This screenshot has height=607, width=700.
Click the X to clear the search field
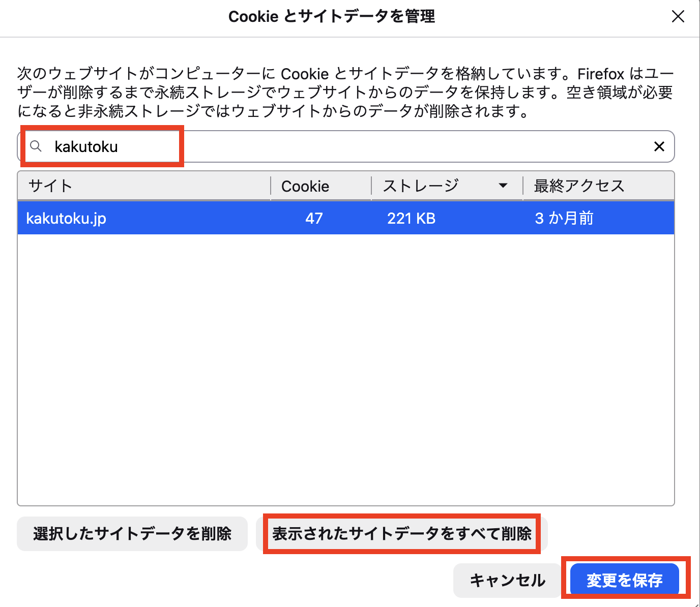point(659,146)
